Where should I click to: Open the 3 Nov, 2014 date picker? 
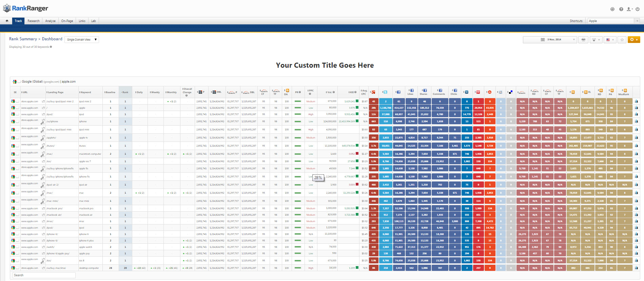coord(550,40)
